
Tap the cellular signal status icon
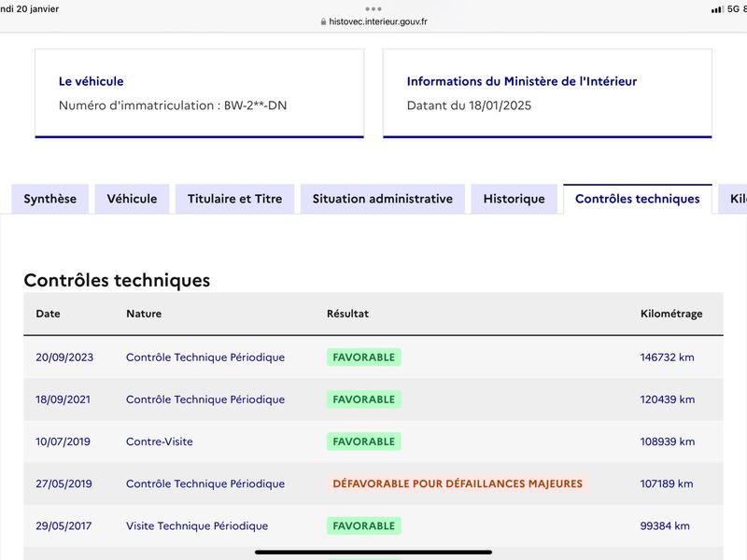coord(716,9)
